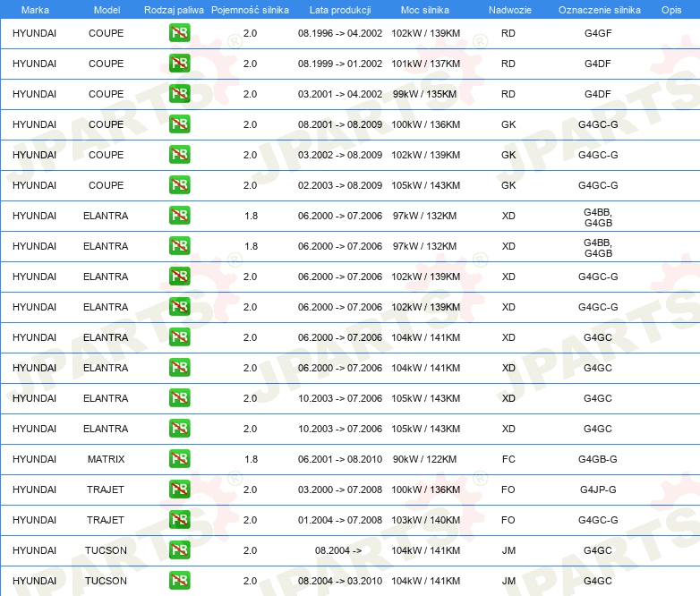Click 'G4GC-G' in the TRAJET 01.2004 row
Screen dimensions: 700x596
598,520
